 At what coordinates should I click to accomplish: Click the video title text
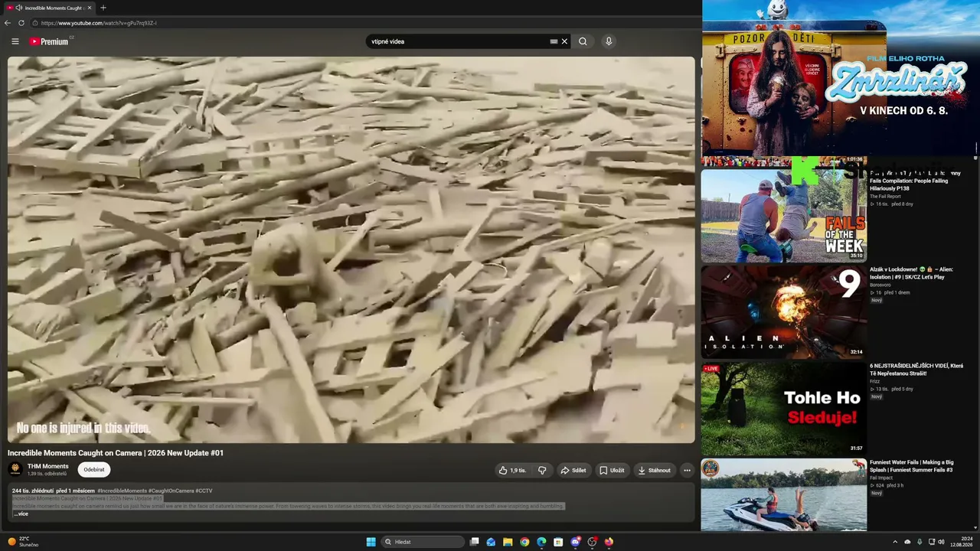[x=116, y=453]
